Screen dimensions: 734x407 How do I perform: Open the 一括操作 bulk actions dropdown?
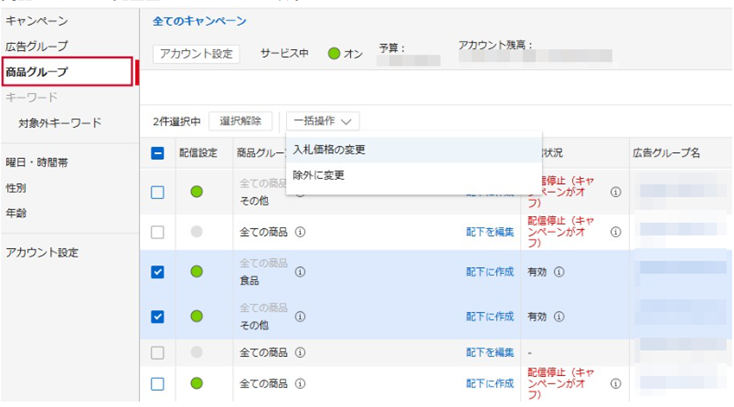323,121
